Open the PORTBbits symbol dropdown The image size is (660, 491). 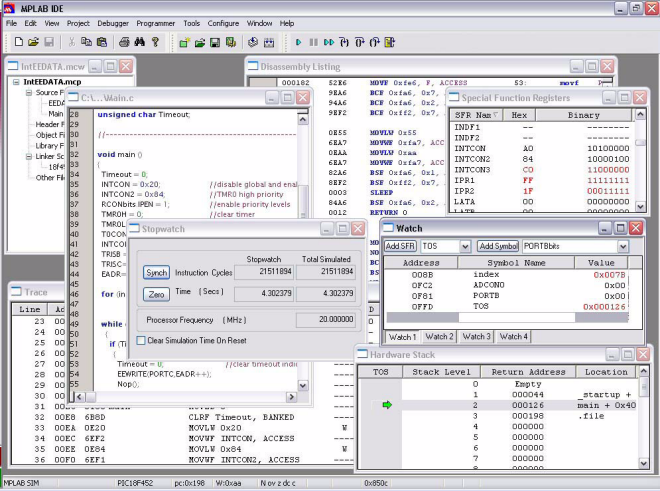(x=622, y=246)
